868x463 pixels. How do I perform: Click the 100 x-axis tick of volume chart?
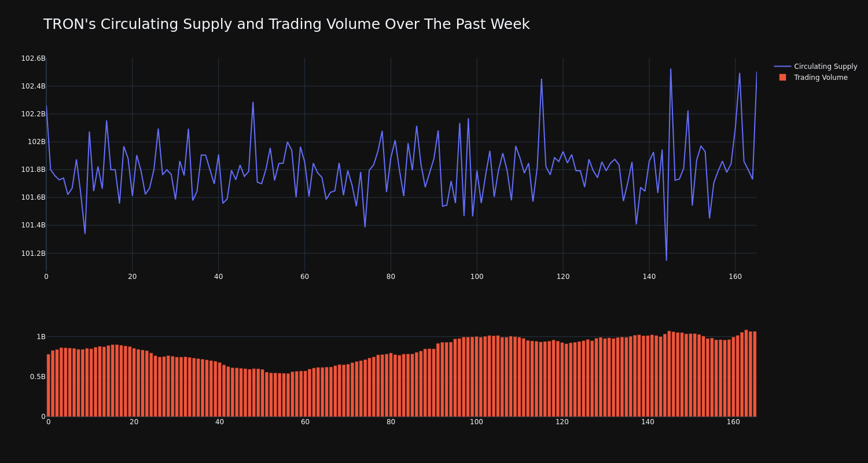pyautogui.click(x=476, y=422)
